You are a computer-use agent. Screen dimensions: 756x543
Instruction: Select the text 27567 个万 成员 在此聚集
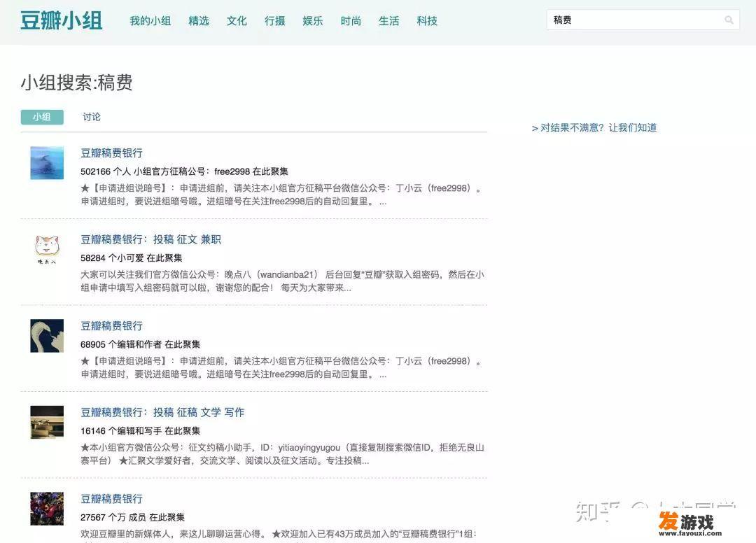132,518
